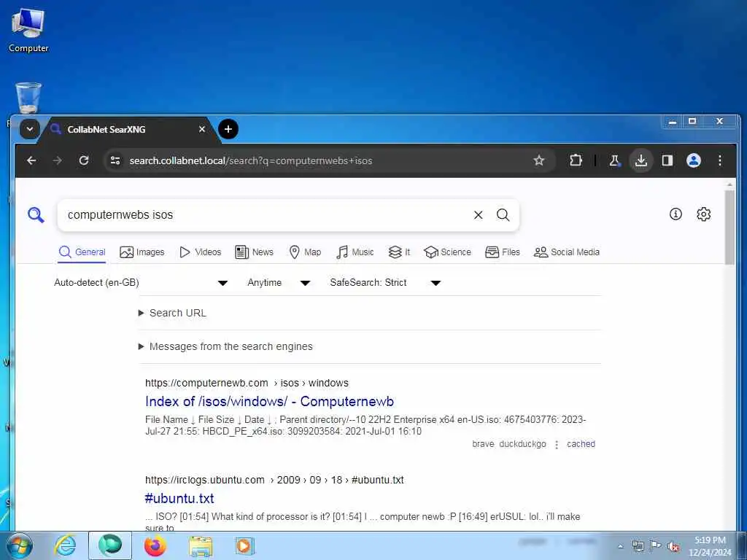The width and height of the screenshot is (747, 560).
Task: Click the 'duckduckgo' engine label
Action: [x=522, y=444]
